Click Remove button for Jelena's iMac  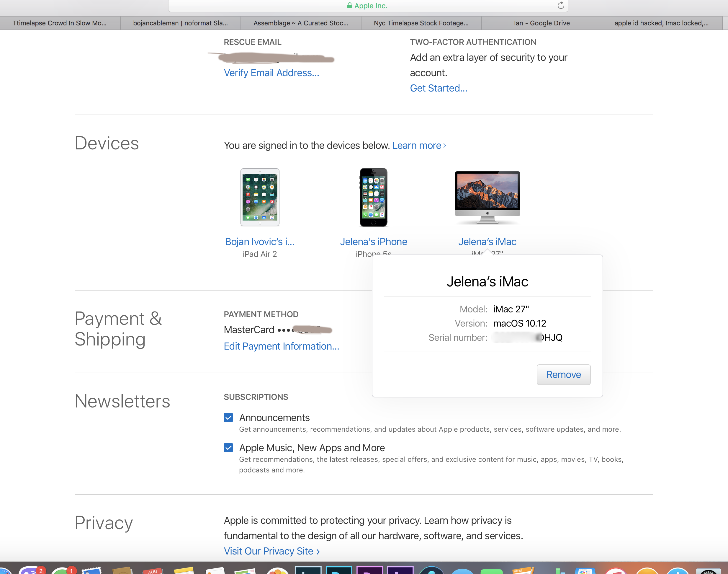[x=563, y=374]
